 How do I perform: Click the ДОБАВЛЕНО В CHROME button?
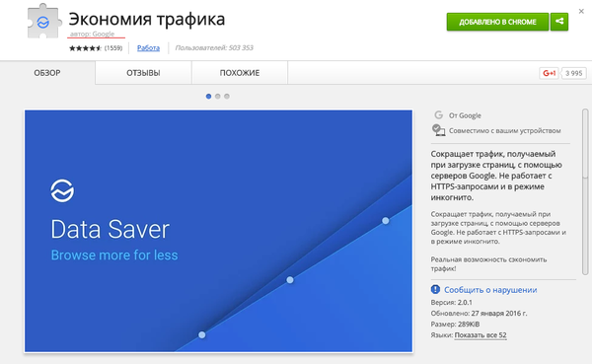tap(497, 22)
